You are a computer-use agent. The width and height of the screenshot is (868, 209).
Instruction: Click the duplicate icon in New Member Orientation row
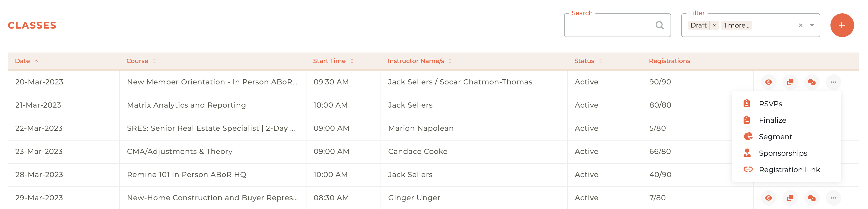tap(790, 82)
